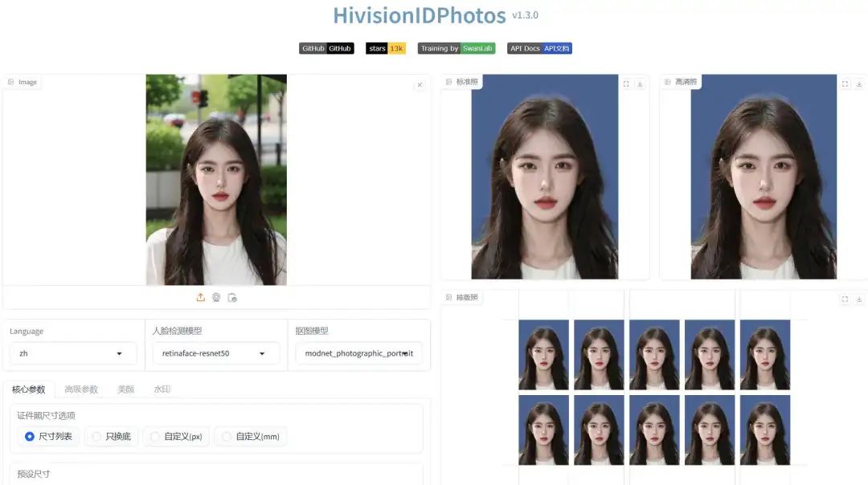The height and width of the screenshot is (485, 868).
Task: Click the last photo in the layout bottom row
Action: point(765,430)
